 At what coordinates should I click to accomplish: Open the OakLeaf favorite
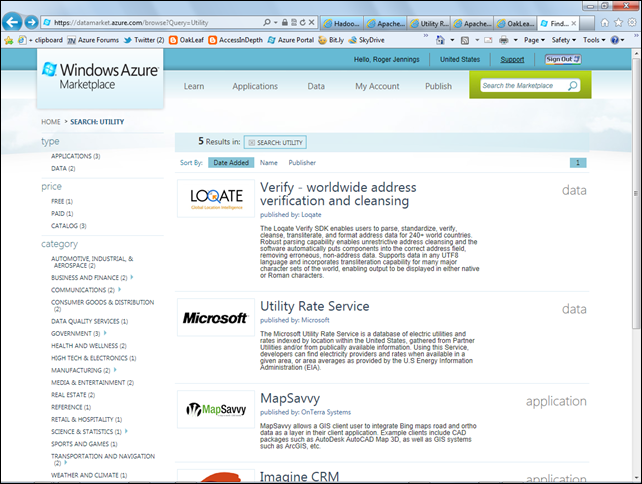(186, 40)
